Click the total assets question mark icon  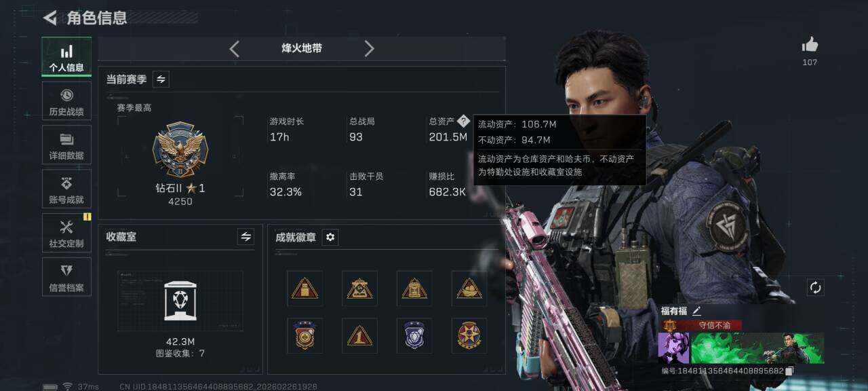pos(463,121)
